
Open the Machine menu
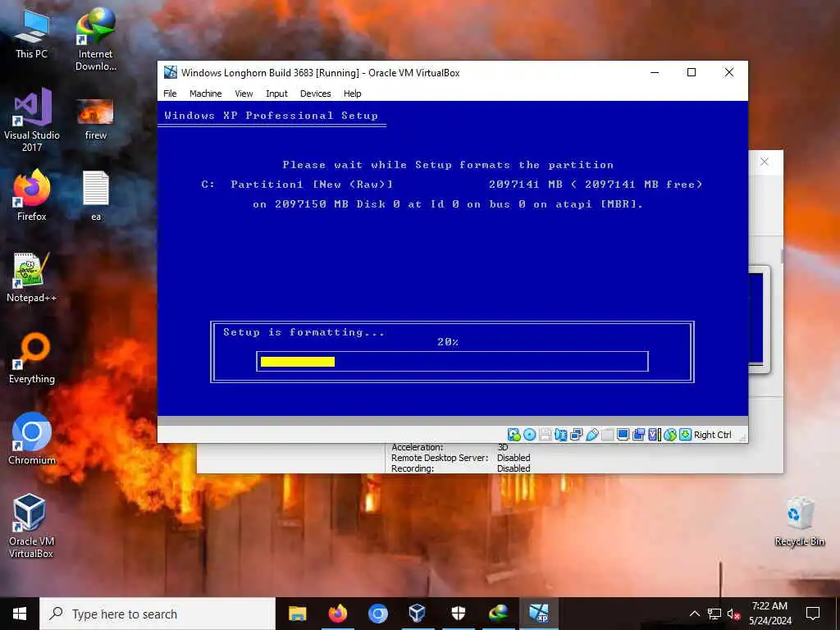click(205, 94)
